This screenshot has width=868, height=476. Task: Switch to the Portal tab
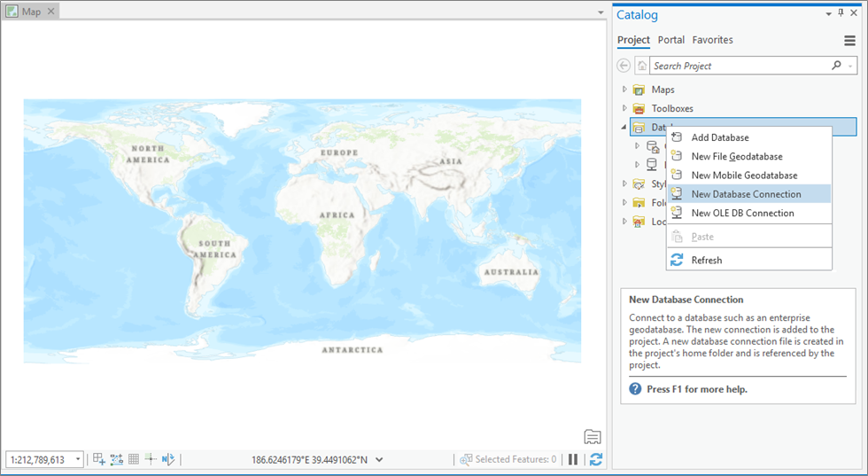[x=670, y=40]
